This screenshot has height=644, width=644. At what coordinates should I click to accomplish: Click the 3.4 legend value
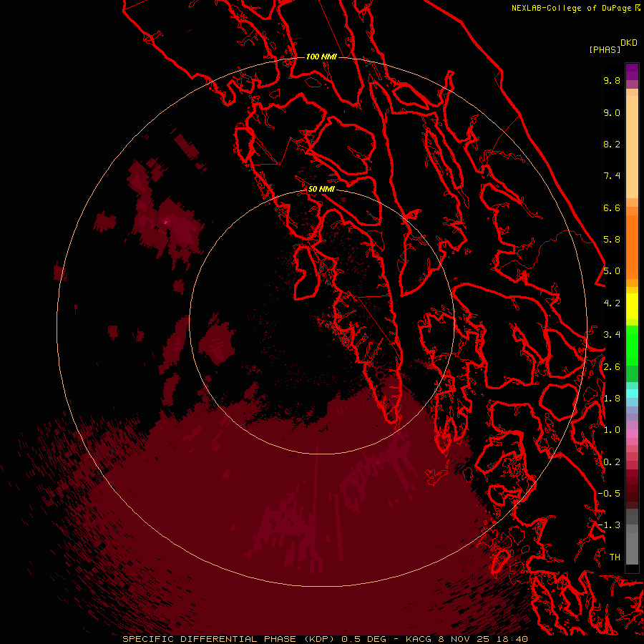(612, 335)
